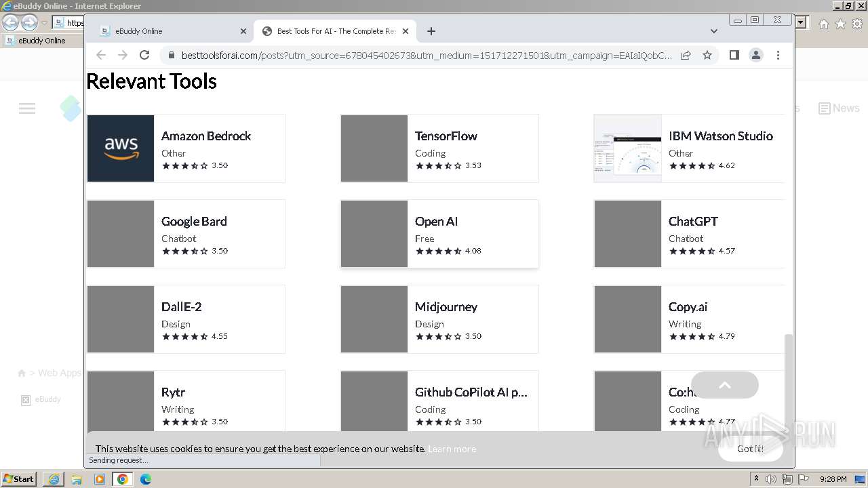The width and height of the screenshot is (868, 488).
Task: Open the ChatGPT tool card
Action: [689, 234]
